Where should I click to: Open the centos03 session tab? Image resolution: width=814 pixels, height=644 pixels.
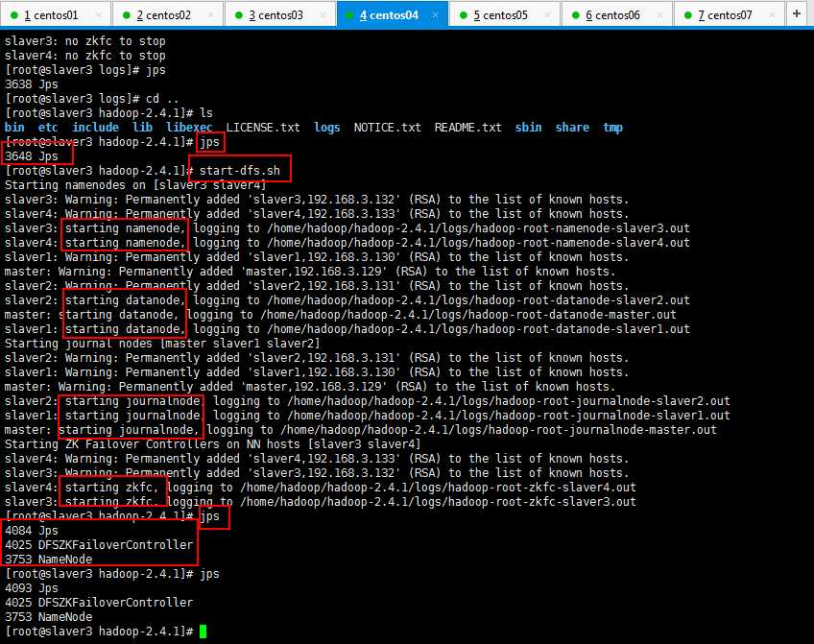coord(280,15)
